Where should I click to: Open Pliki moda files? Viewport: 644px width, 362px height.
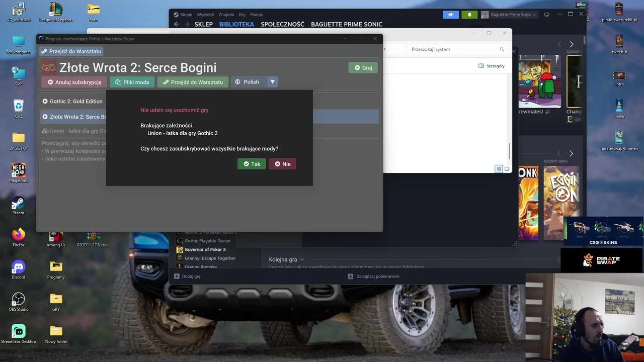[132, 82]
